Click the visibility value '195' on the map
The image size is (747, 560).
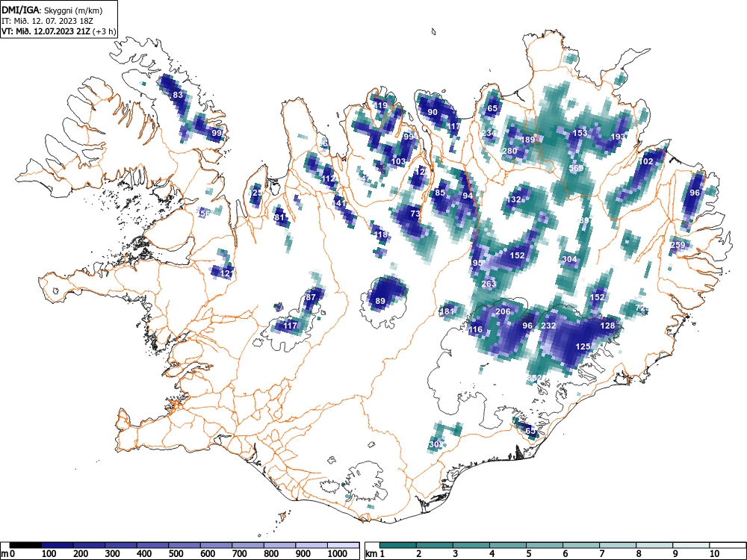click(x=475, y=263)
